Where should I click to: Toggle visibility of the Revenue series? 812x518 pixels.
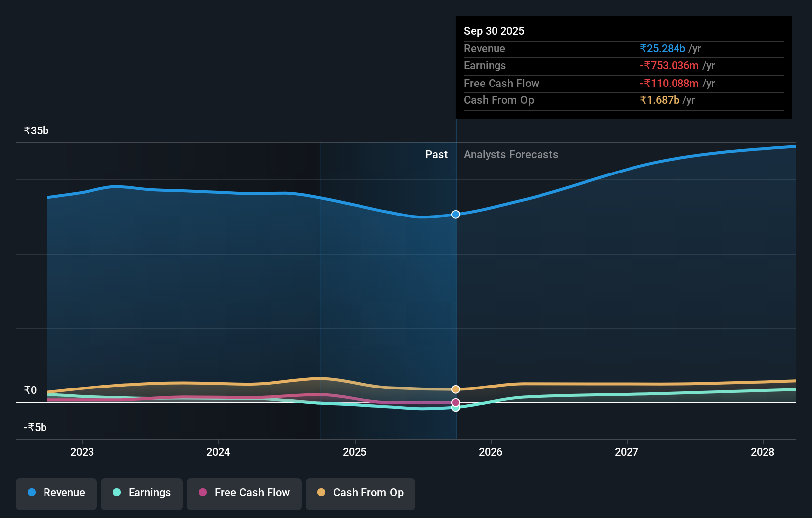pyautogui.click(x=56, y=493)
